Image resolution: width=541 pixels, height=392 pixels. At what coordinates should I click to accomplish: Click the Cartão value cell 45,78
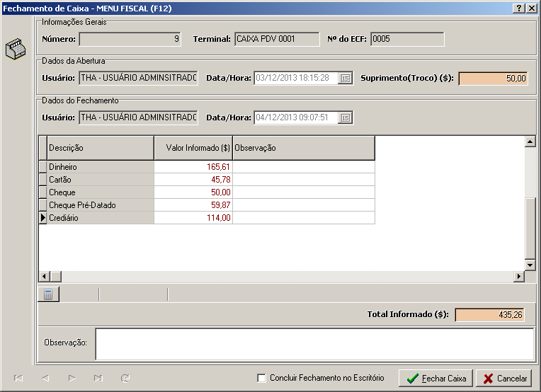(x=193, y=180)
